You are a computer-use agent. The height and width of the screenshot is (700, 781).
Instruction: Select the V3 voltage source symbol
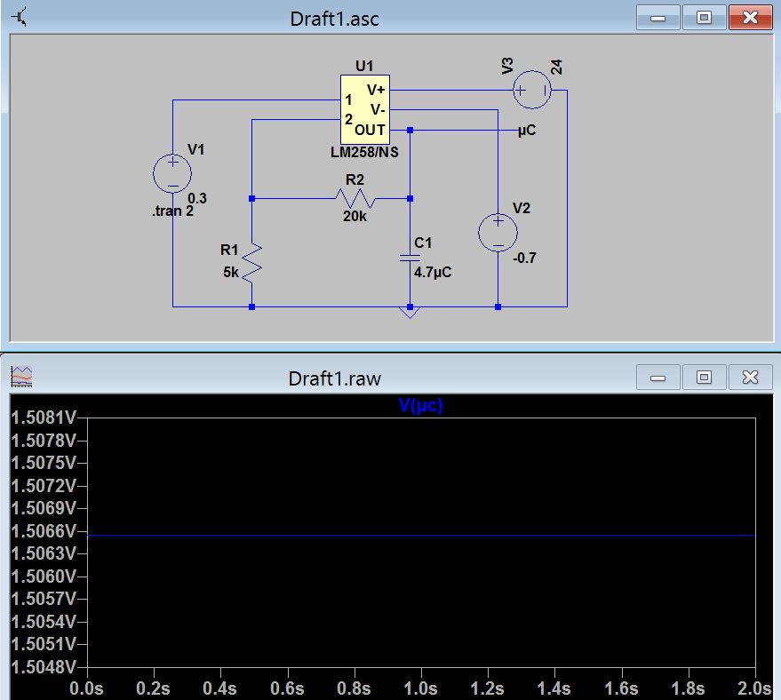pos(534,90)
